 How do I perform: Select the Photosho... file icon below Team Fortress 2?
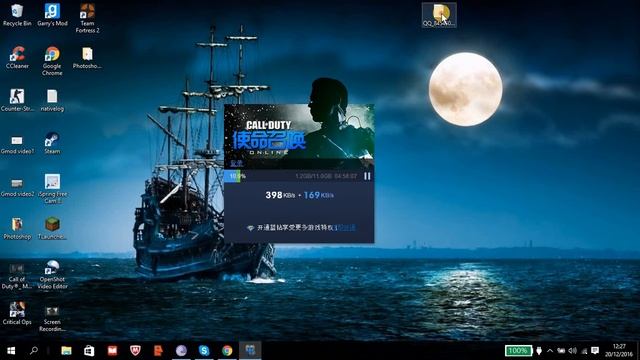pyautogui.click(x=87, y=58)
